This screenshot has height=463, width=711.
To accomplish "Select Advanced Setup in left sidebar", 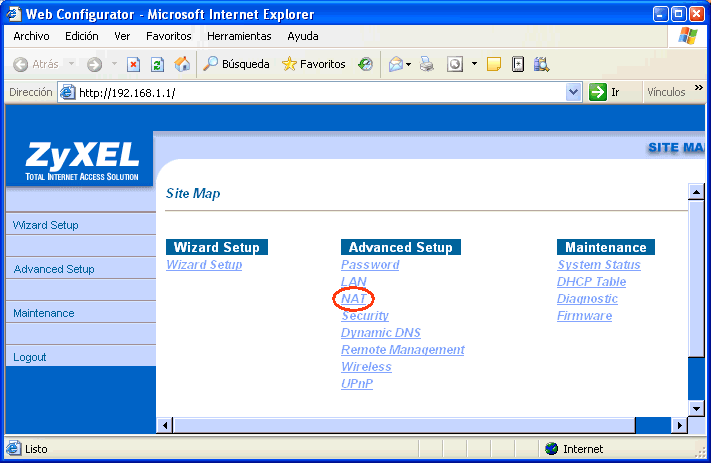I will pyautogui.click(x=54, y=269).
